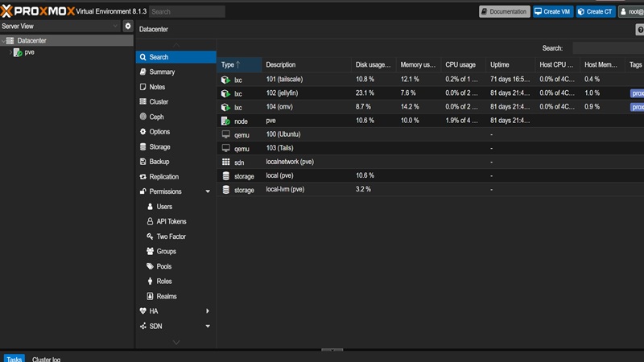The image size is (644, 362).
Task: Click the Ceph icon in the menu
Action: click(x=143, y=117)
